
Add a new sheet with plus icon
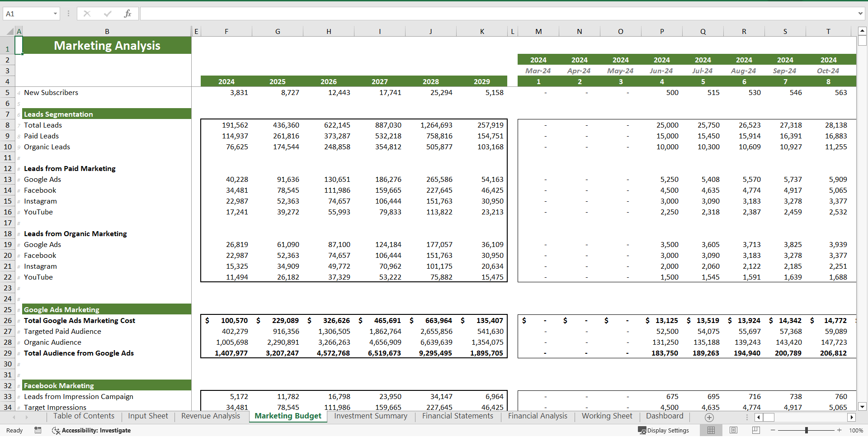click(709, 418)
